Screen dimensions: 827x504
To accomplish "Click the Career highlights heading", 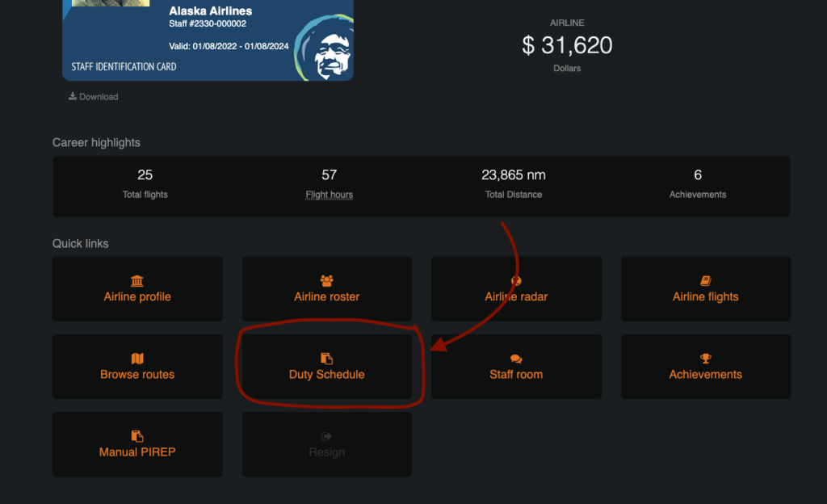I will pyautogui.click(x=97, y=142).
